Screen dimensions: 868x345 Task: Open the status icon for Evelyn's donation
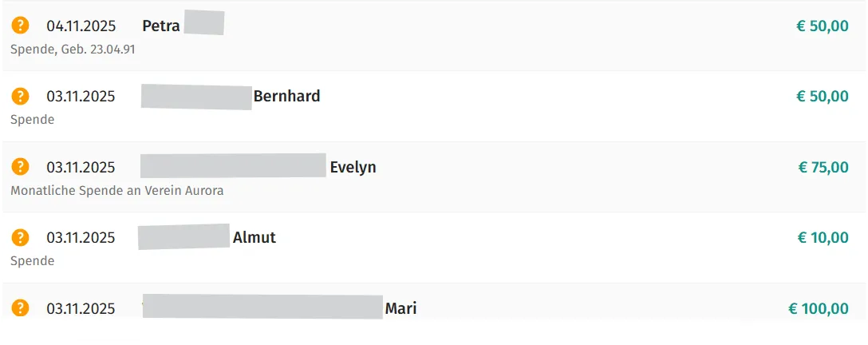tap(20, 167)
